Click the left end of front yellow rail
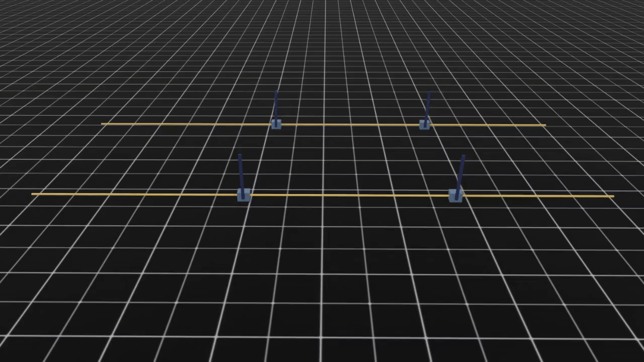 33,194
